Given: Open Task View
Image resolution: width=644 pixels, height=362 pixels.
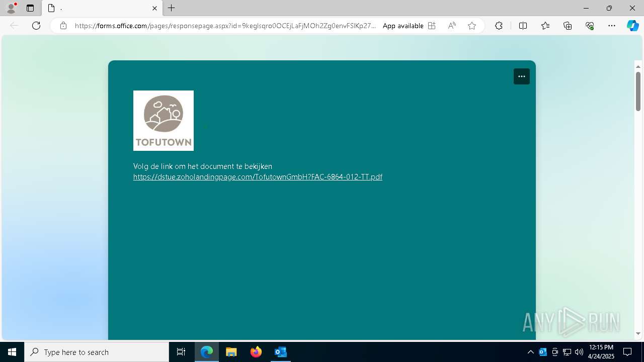Looking at the screenshot, I should tap(181, 352).
